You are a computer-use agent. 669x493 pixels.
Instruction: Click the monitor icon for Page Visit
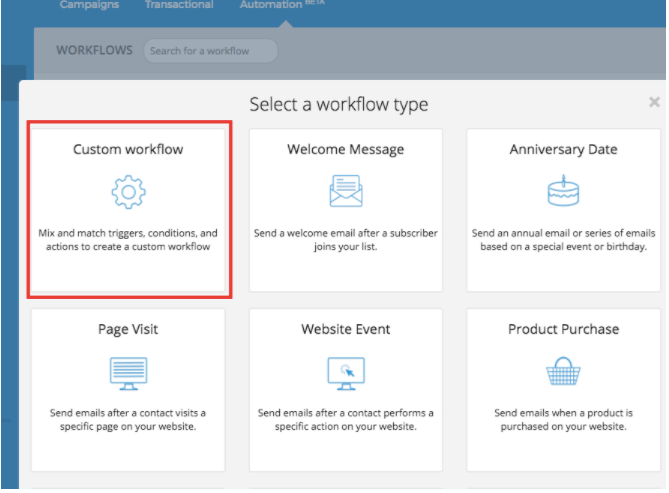pos(128,371)
